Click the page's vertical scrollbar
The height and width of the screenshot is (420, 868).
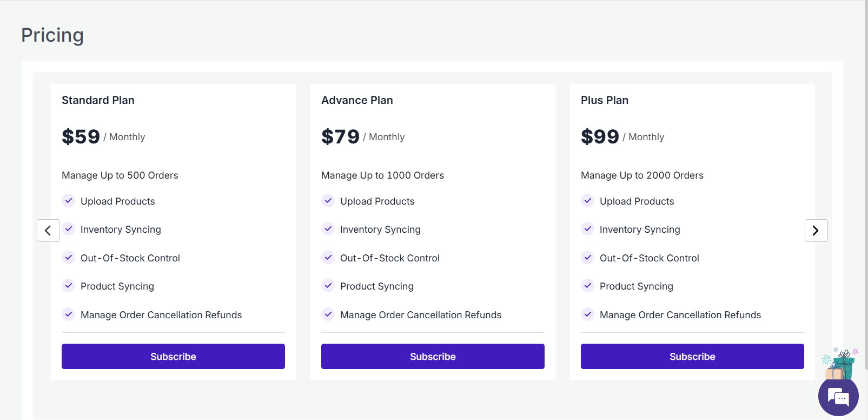click(866, 184)
